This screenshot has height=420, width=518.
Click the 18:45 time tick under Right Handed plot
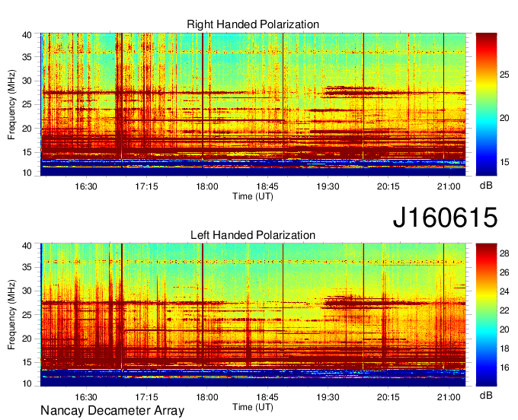click(x=267, y=186)
